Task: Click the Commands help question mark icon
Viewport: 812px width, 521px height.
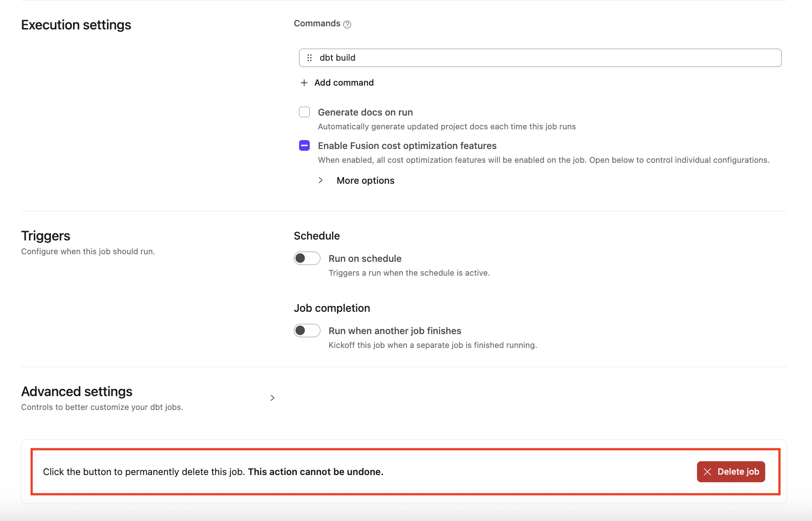Action: 347,25
